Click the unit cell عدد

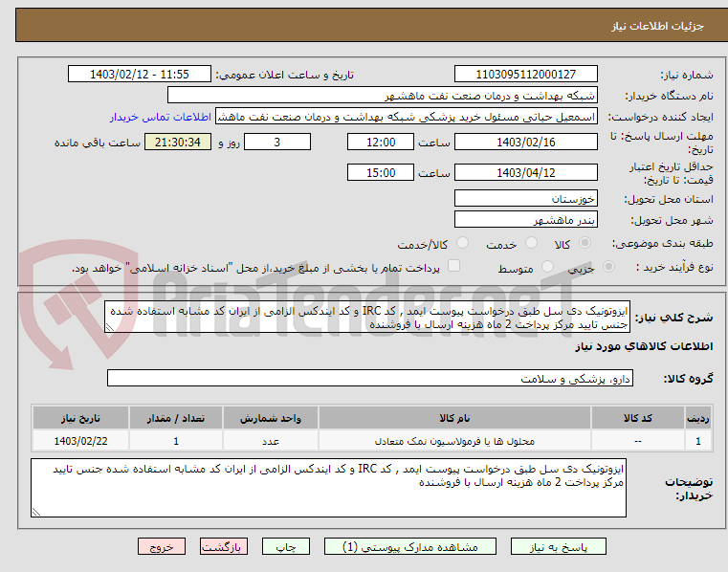pyautogui.click(x=271, y=441)
